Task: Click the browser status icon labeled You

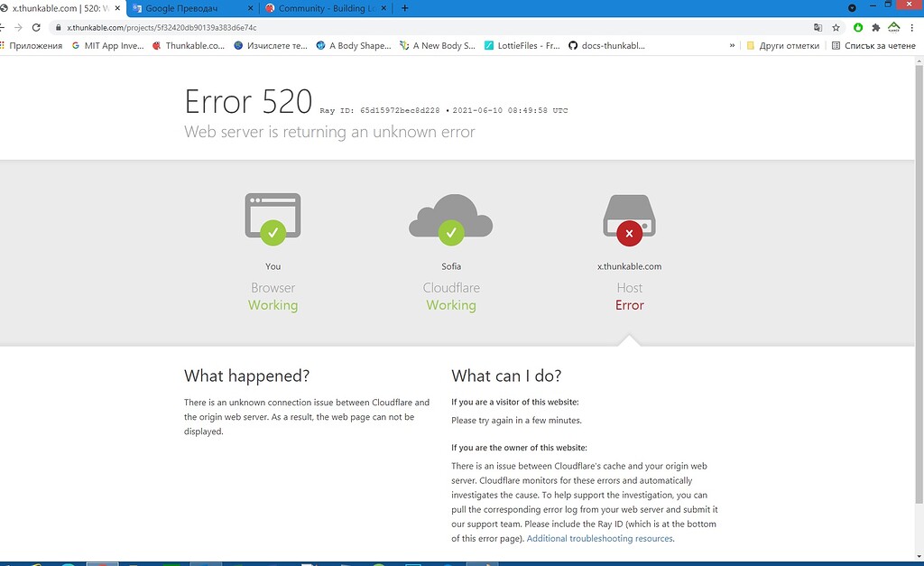Action: click(x=273, y=217)
